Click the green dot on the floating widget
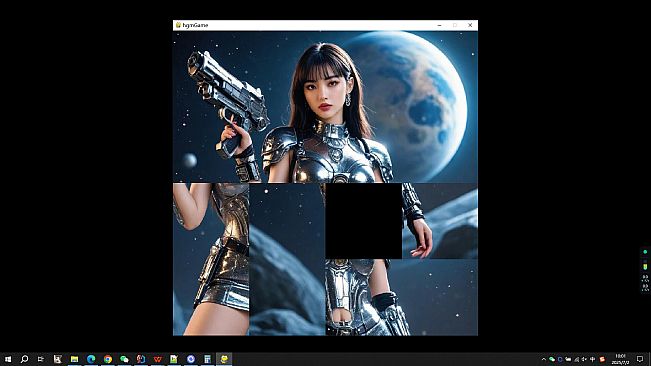The image size is (651, 366). [x=645, y=252]
